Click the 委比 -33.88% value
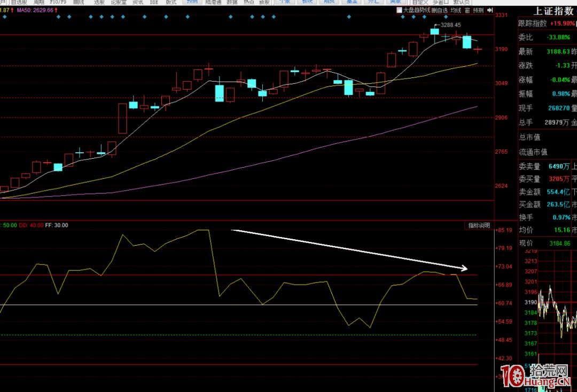The width and height of the screenshot is (577, 392). coord(558,37)
